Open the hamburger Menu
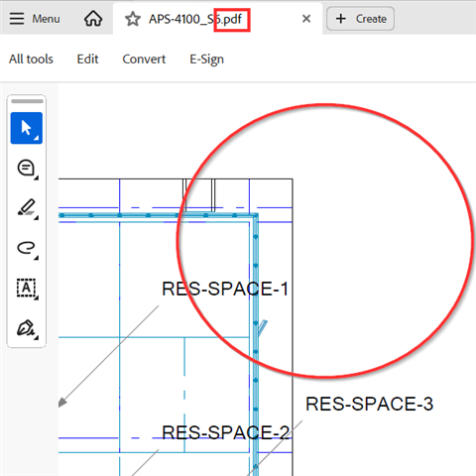The width and height of the screenshot is (476, 476). coord(35,19)
